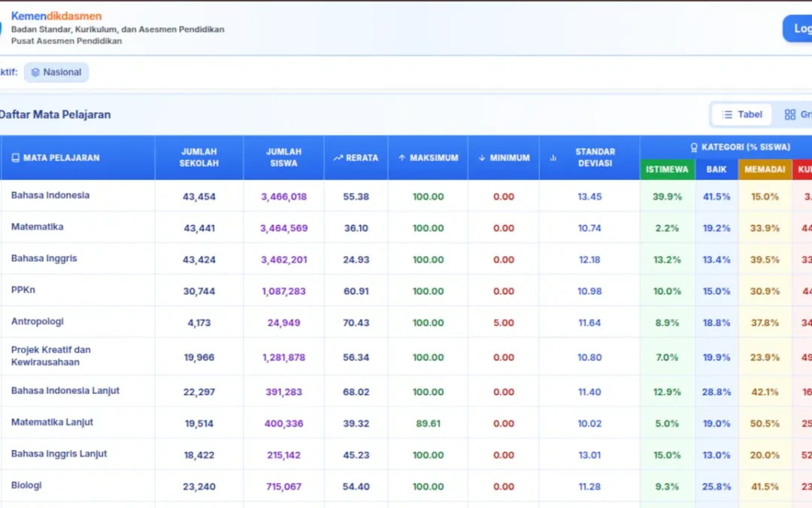Select the Biologi subject name

[26, 485]
